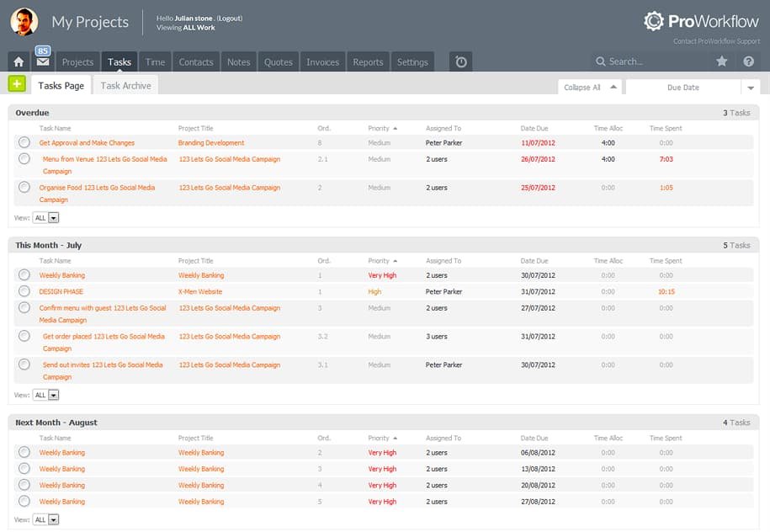The width and height of the screenshot is (770, 532).
Task: Sort Overdue section by Priority
Action: coord(382,128)
